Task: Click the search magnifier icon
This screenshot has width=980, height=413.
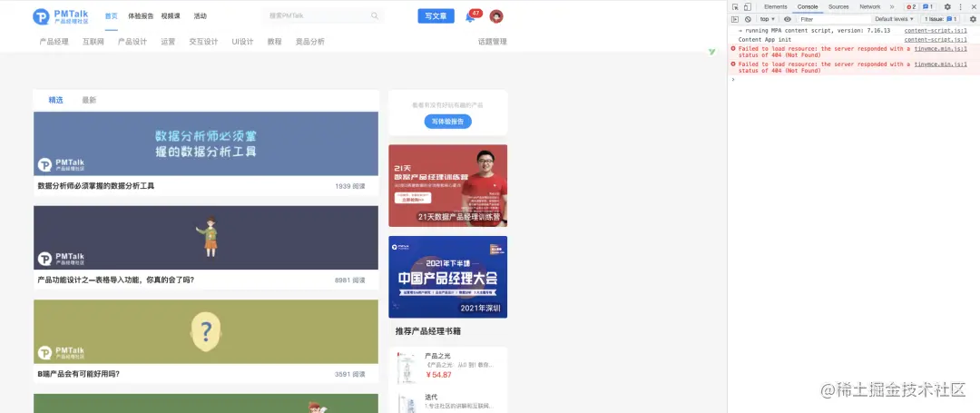Action: (375, 16)
